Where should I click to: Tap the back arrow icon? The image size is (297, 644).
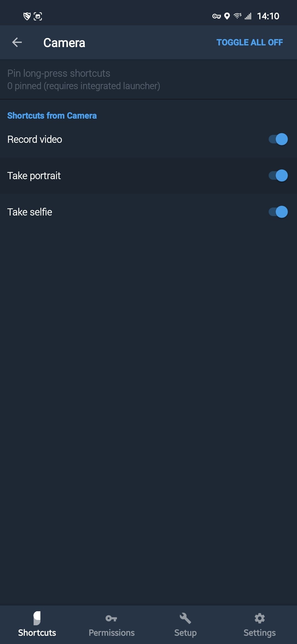click(17, 42)
